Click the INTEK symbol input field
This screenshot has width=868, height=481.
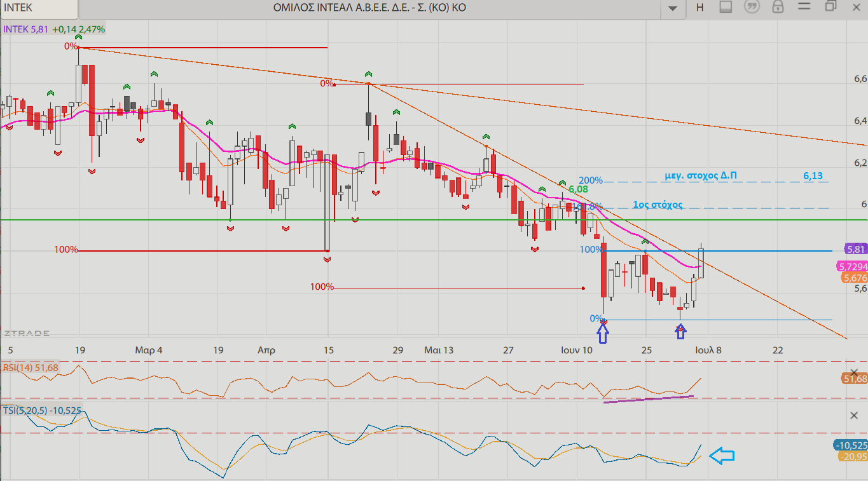[40, 8]
